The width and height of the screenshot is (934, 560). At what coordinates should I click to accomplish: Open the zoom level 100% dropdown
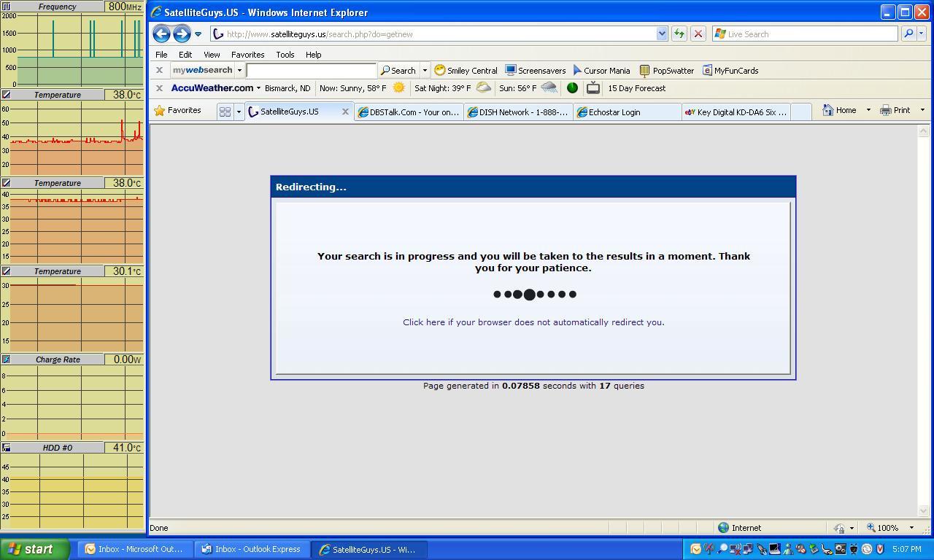pyautogui.click(x=890, y=528)
